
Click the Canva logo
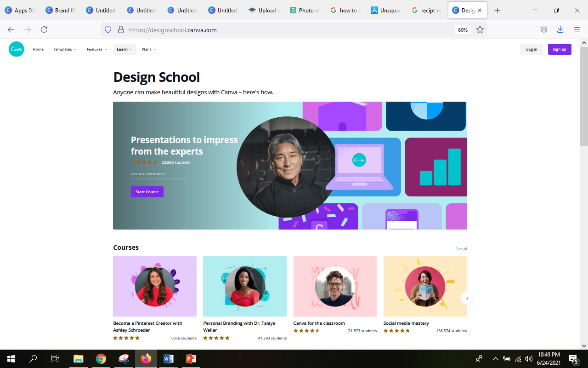[x=17, y=49]
